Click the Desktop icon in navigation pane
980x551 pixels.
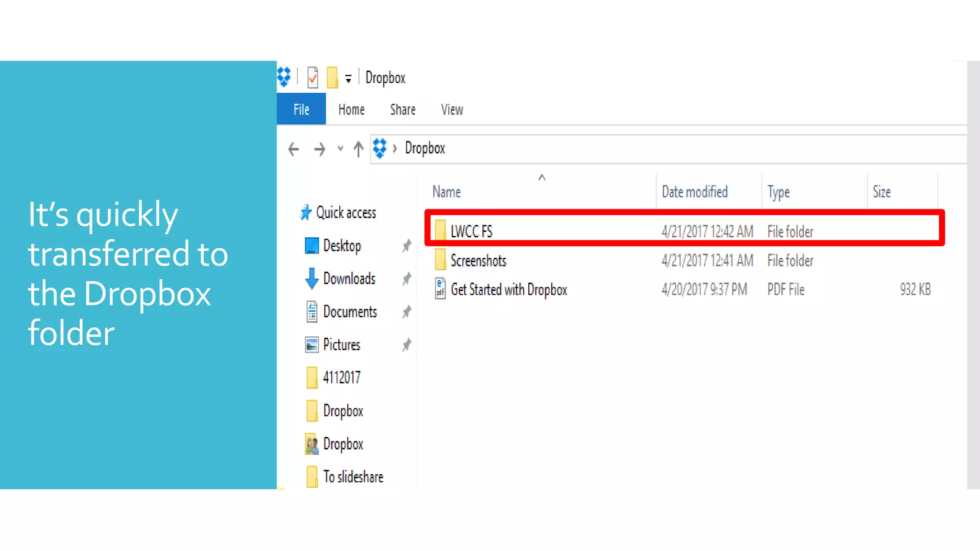click(x=312, y=246)
